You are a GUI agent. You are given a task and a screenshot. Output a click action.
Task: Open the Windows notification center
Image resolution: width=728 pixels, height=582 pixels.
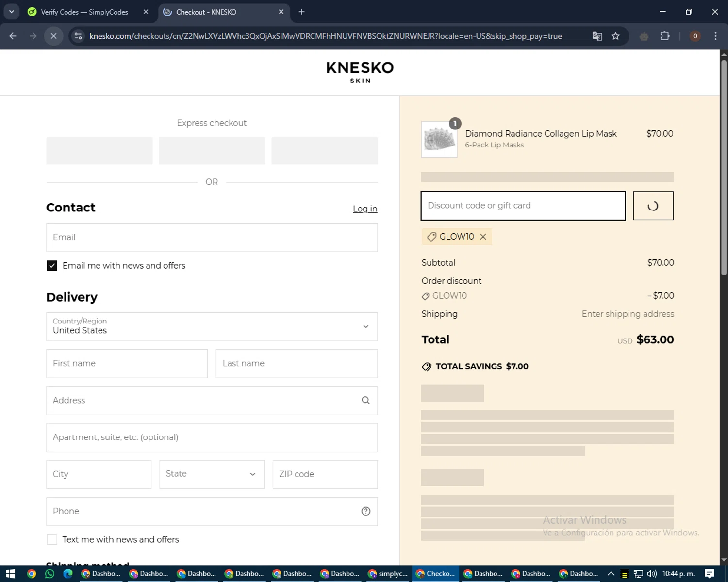point(710,574)
